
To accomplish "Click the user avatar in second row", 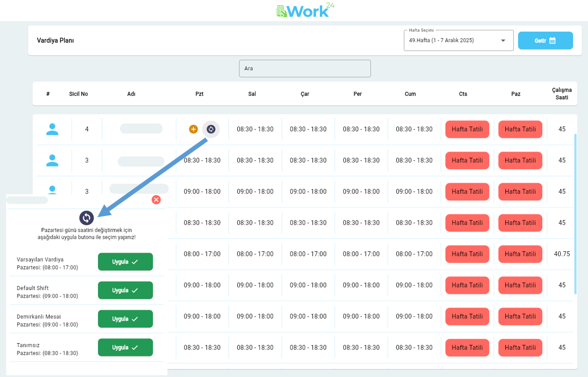I will click(x=52, y=160).
